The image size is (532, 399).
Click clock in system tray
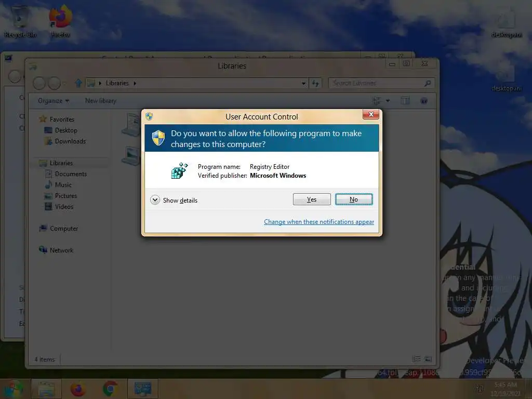coord(506,389)
